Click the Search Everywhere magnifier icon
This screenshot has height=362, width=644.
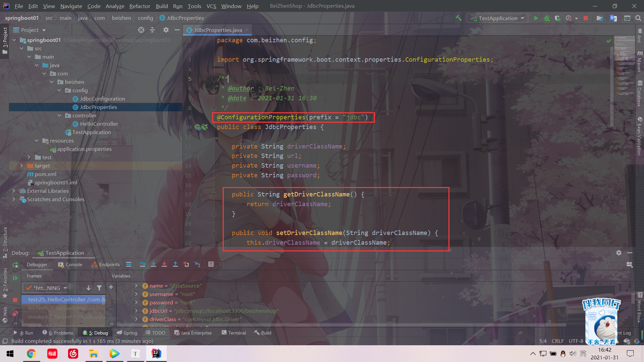tap(638, 18)
